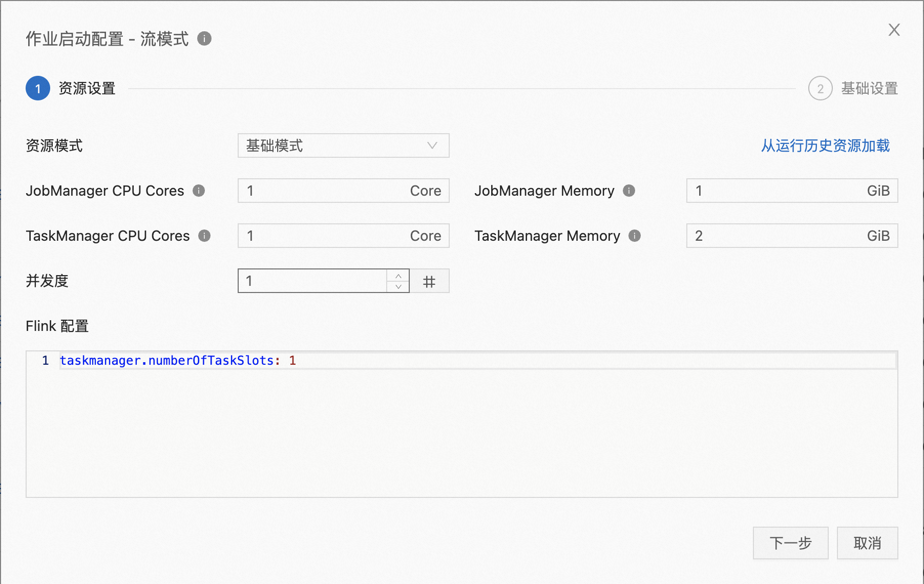
Task: Focus the TaskManager CPU Cores input
Action: (x=323, y=236)
